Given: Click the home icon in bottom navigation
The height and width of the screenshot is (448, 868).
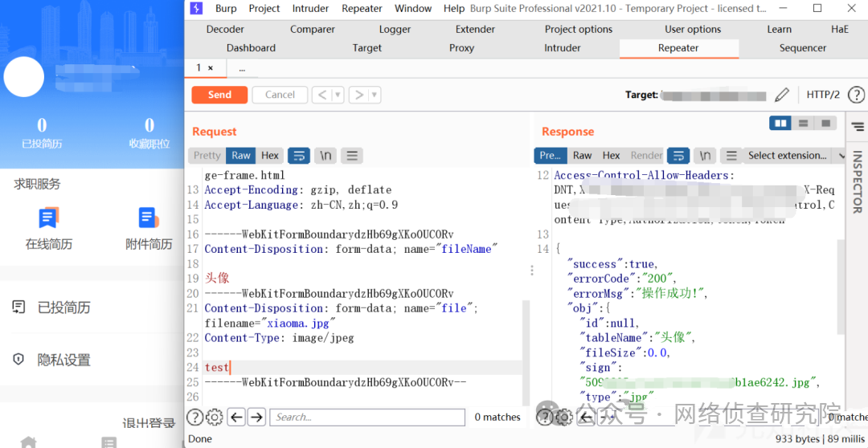Looking at the screenshot, I should (x=28, y=442).
